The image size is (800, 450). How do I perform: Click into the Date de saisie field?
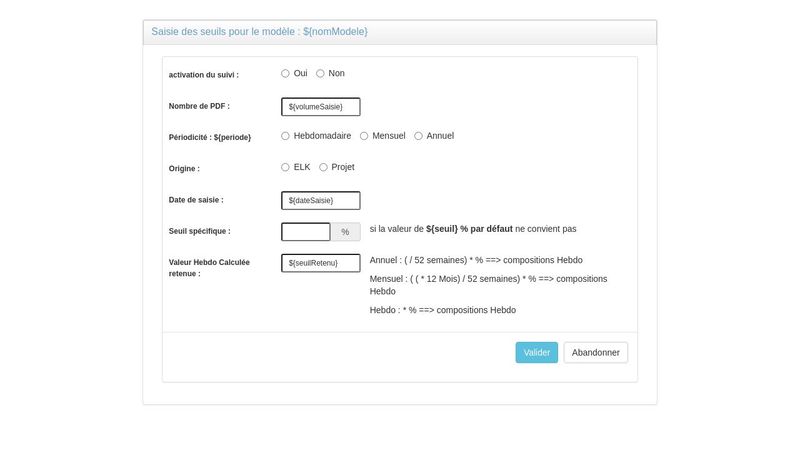tap(320, 200)
